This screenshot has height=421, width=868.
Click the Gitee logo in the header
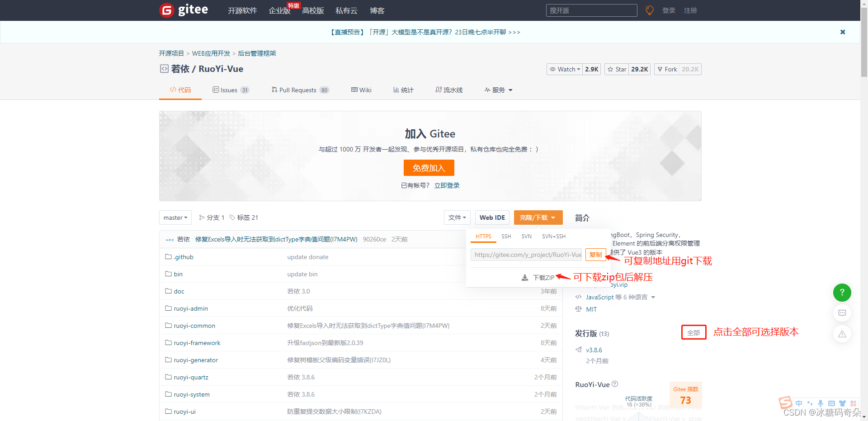[x=184, y=10]
